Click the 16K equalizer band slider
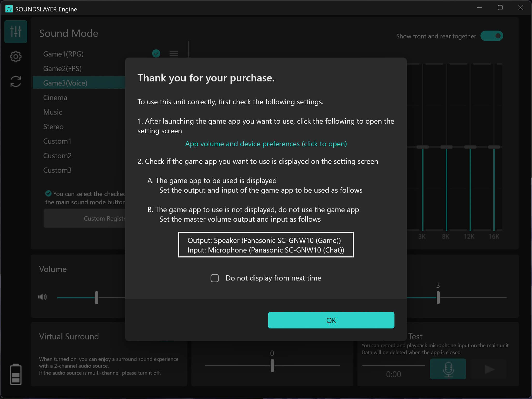Viewport: 532px width, 399px height. pos(494,147)
